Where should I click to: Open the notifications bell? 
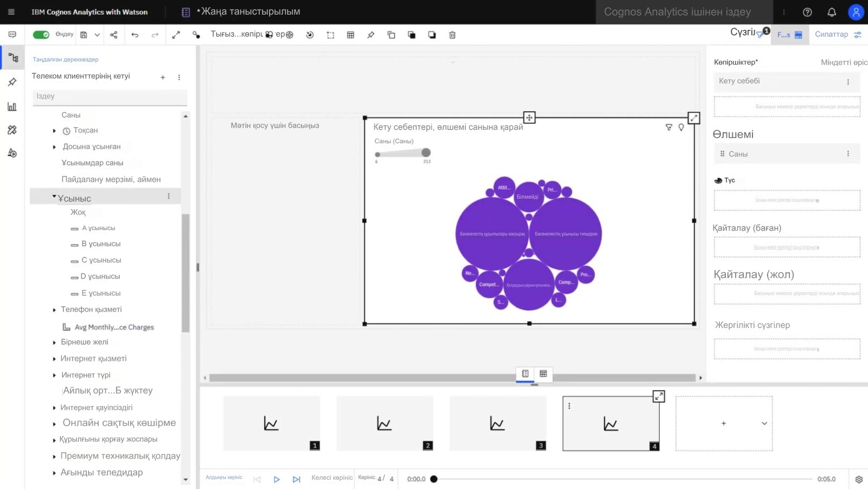point(832,12)
